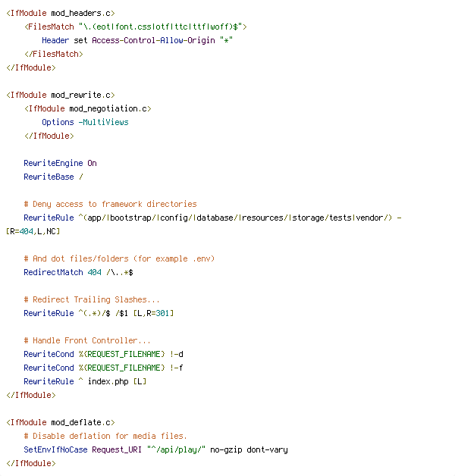Click the dot files/folders comment line

click(119, 259)
